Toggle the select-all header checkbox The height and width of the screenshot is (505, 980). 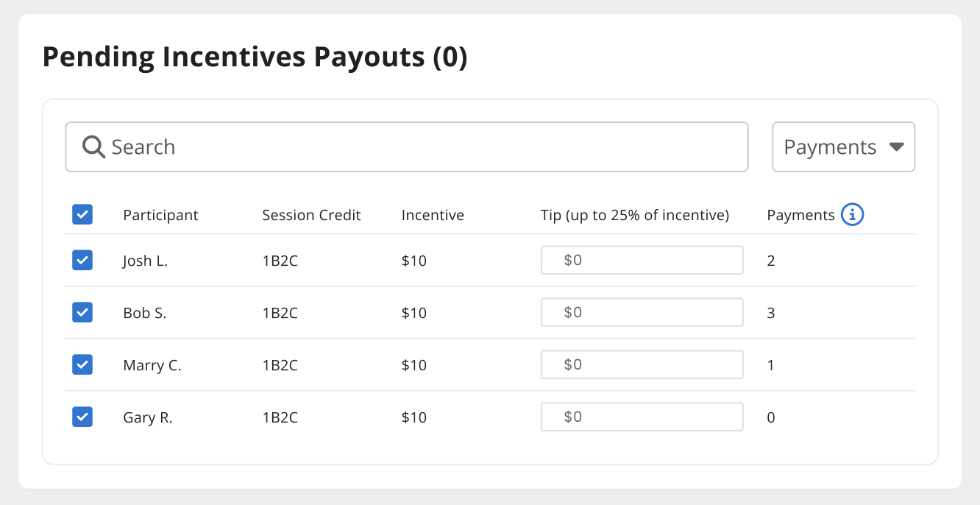(x=82, y=215)
